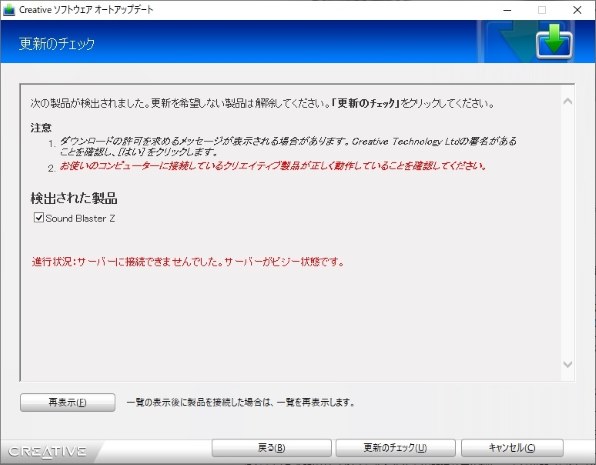Start the 更新のチェック(U) update check

coord(395,448)
